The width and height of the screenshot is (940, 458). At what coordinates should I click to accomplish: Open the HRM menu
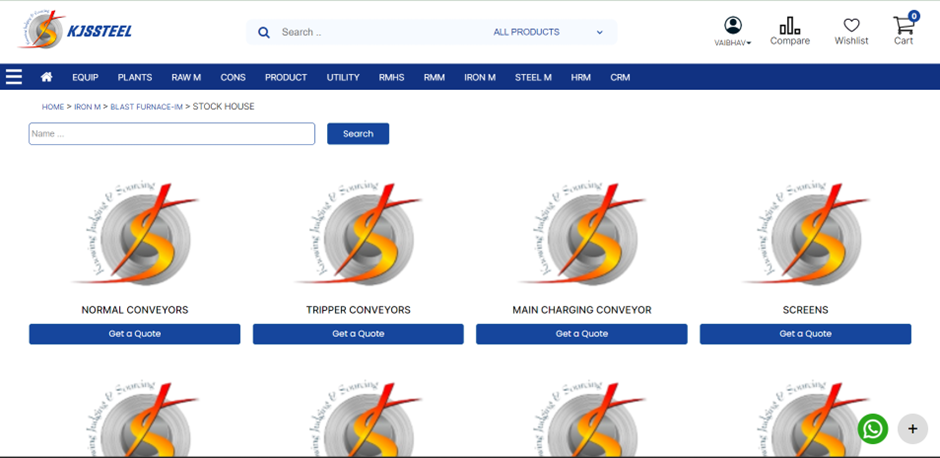(x=581, y=77)
